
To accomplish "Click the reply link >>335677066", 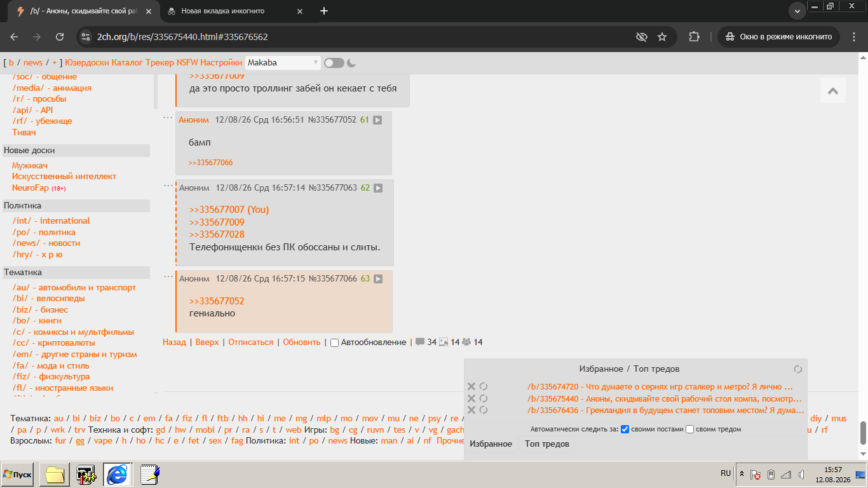I will pyautogui.click(x=210, y=163).
